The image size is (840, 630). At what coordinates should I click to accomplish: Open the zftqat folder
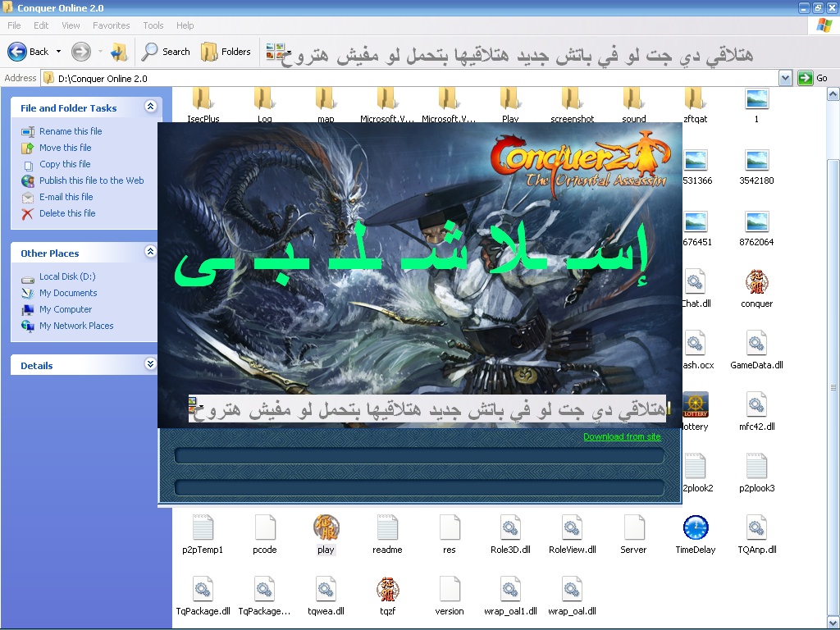coord(695,104)
